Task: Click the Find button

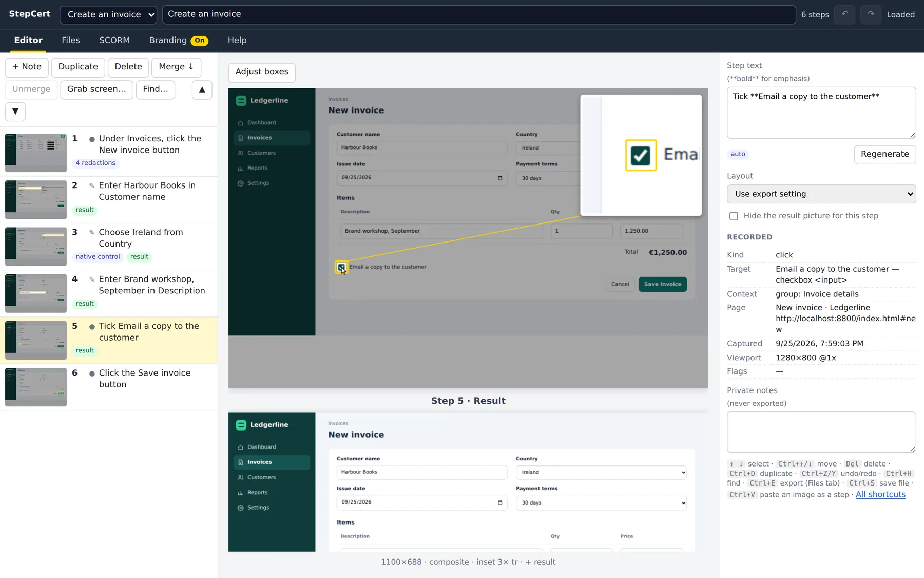Action: (x=156, y=89)
